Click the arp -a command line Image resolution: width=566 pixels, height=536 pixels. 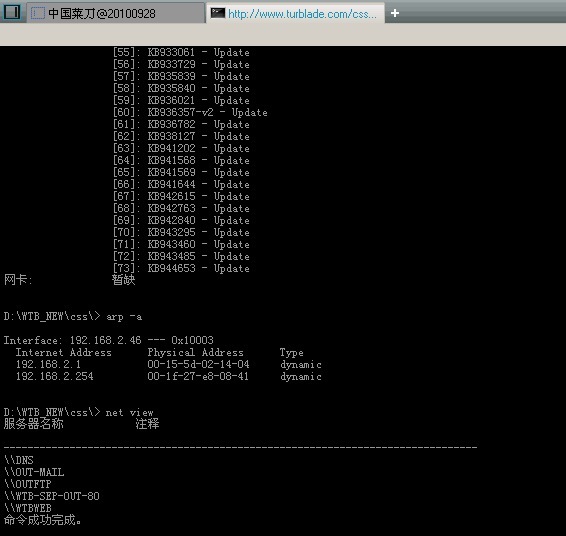coord(73,317)
